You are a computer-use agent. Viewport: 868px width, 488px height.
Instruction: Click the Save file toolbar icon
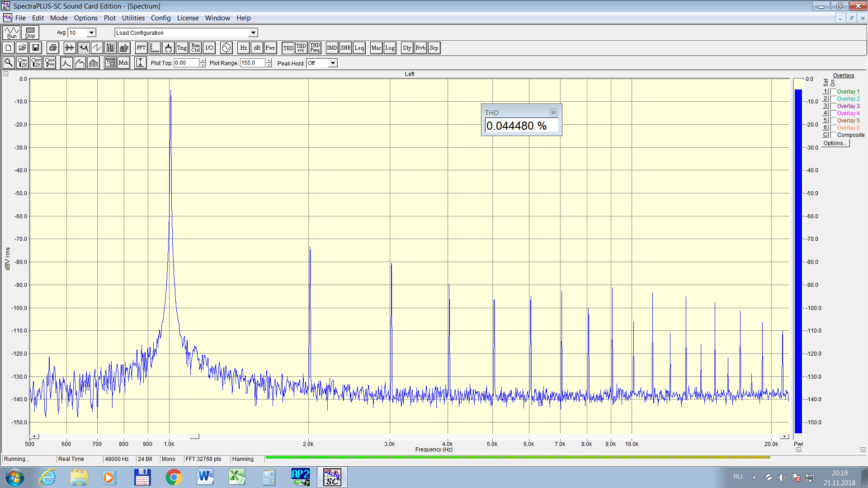coord(36,48)
